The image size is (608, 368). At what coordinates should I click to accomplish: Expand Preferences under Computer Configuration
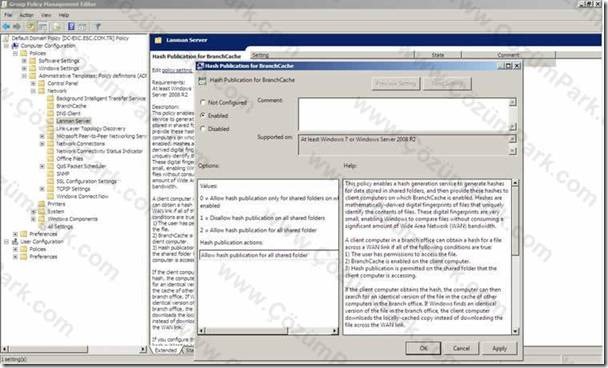(x=15, y=234)
